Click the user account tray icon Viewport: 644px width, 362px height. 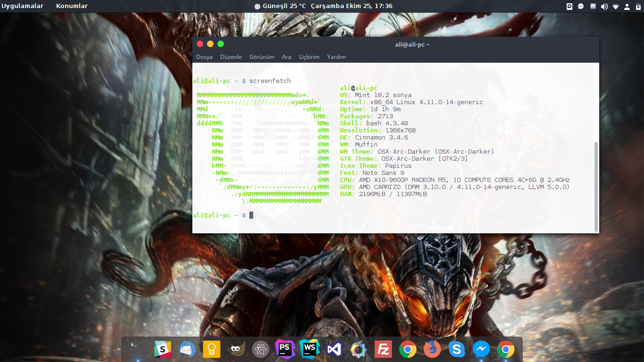(627, 6)
